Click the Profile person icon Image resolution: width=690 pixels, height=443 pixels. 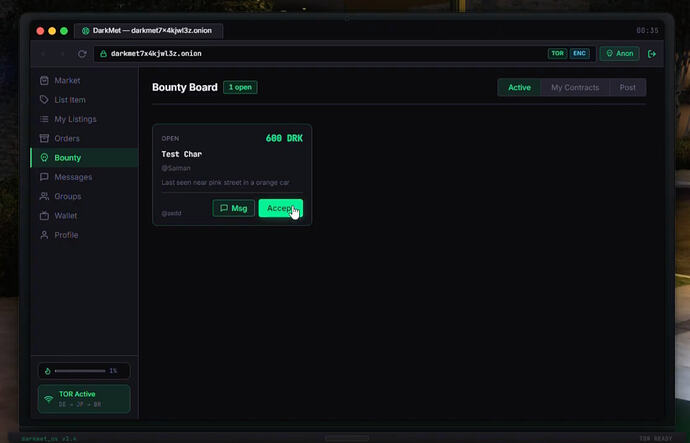44,235
